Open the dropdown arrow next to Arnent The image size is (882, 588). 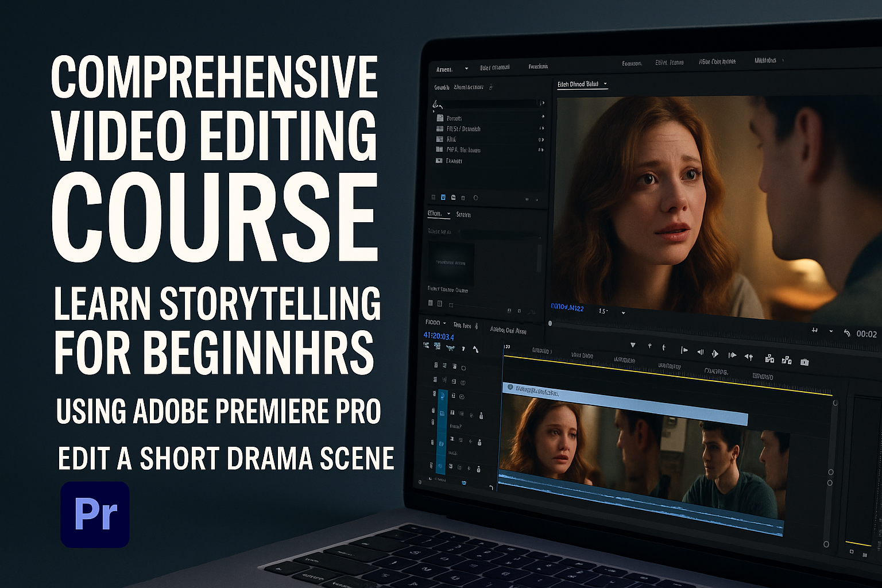[466, 68]
